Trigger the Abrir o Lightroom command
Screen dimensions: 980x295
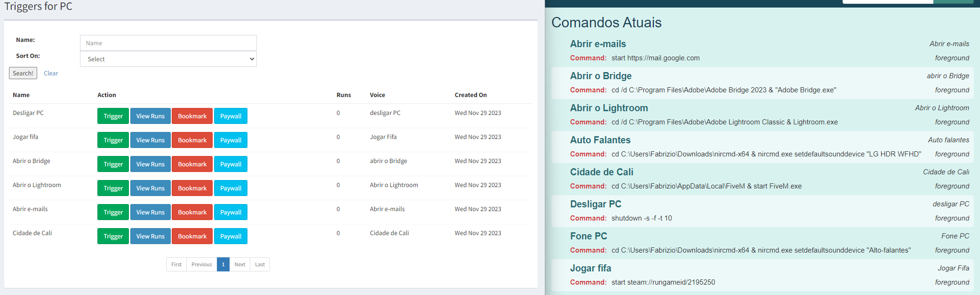113,188
